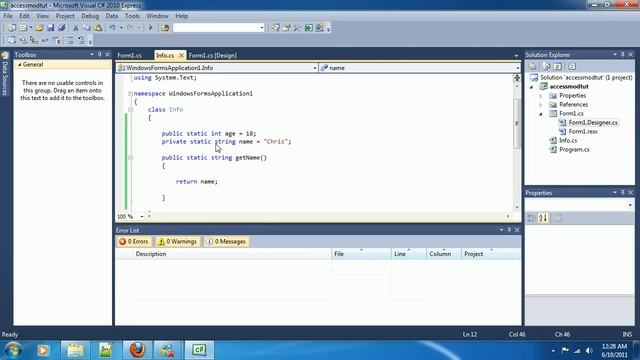
Task: Click the Display Parameter Info icon
Action: 23,40
